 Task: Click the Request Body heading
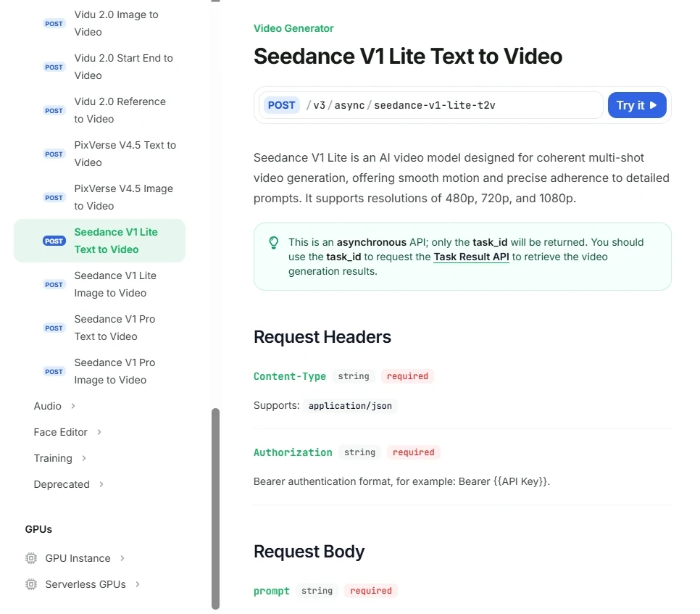click(x=309, y=552)
